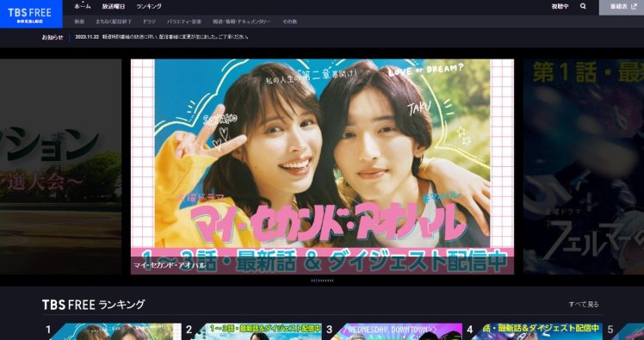
Task: Select the 新着 category tab
Action: 79,22
